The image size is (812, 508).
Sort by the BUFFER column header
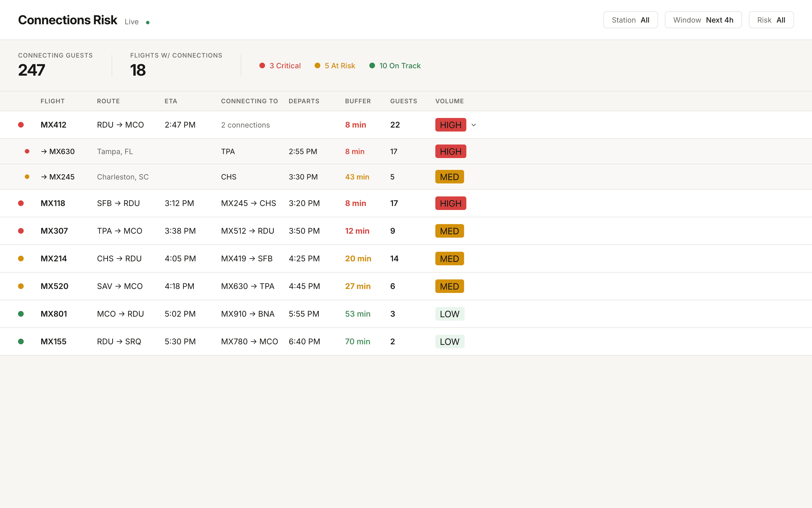tap(358, 101)
